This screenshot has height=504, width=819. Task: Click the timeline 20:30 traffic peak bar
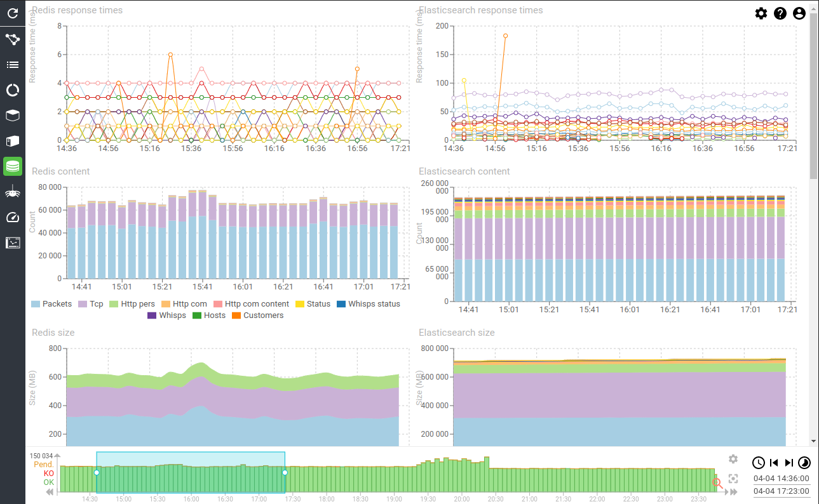pos(487,474)
